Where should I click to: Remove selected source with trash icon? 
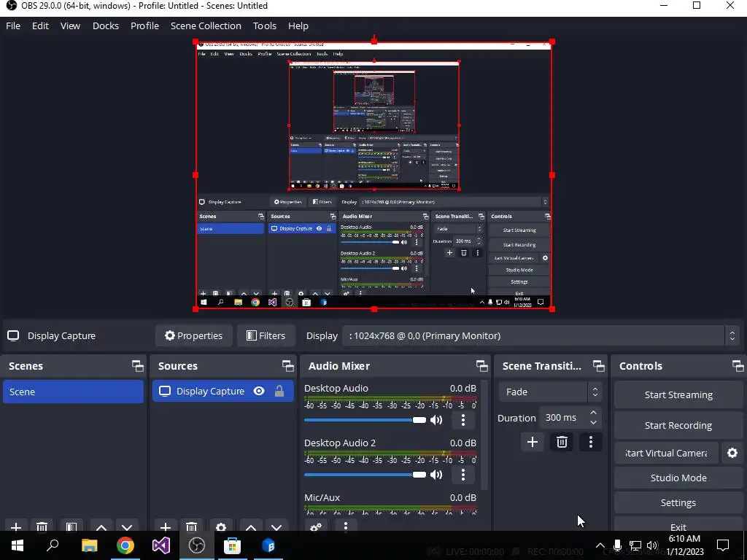click(x=192, y=526)
